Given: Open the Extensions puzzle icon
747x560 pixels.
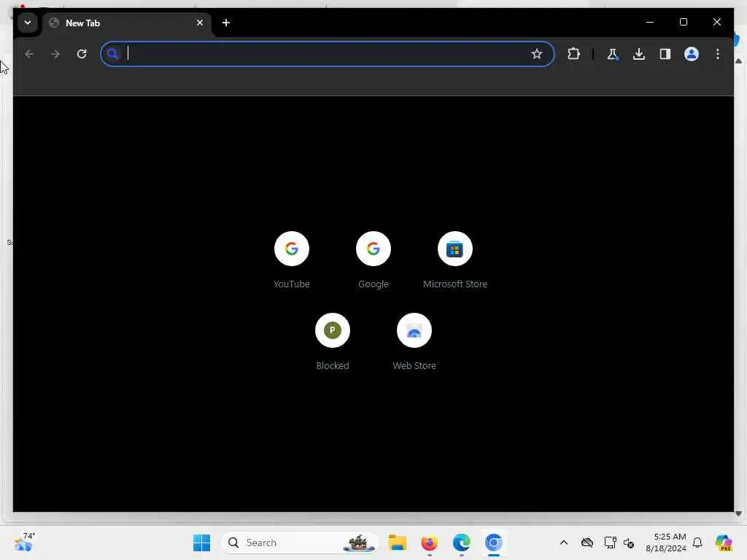Looking at the screenshot, I should coord(573,54).
